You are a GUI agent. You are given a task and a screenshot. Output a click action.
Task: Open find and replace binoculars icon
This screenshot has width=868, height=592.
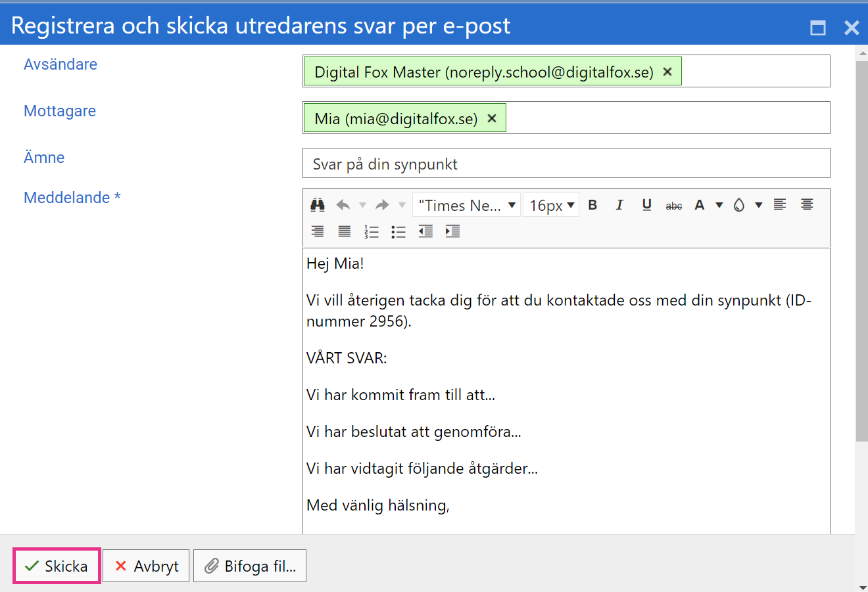coord(318,205)
